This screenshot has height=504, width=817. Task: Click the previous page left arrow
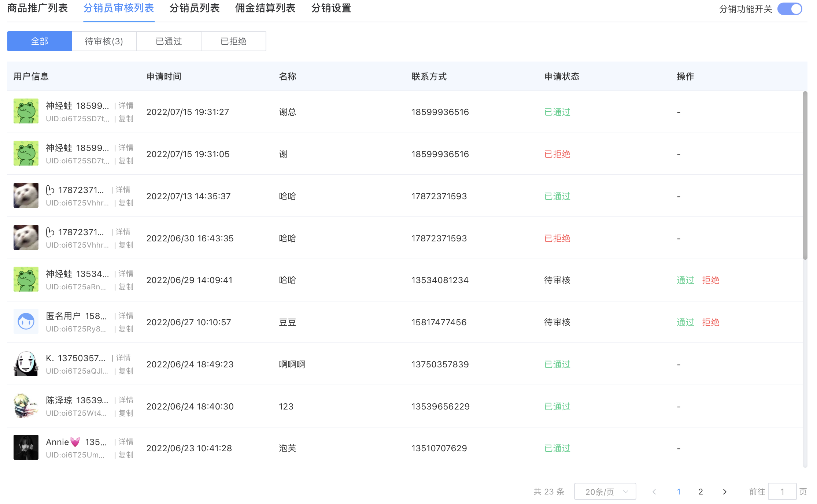654,492
